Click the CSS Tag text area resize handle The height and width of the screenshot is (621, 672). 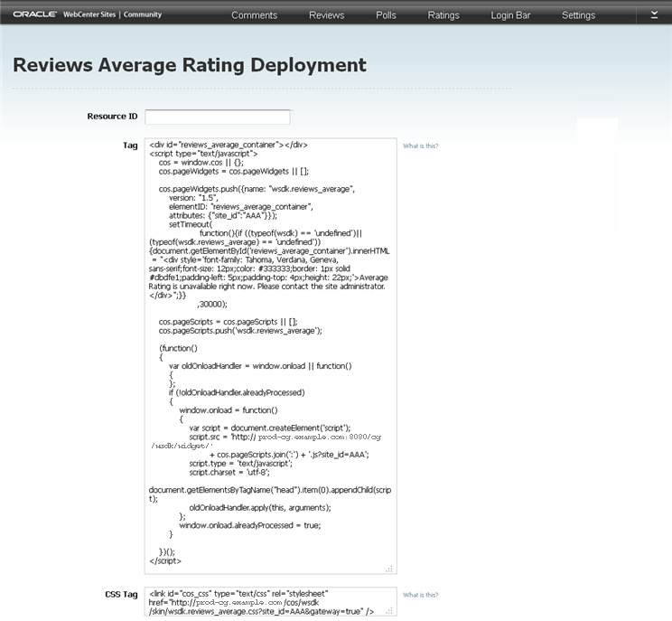(389, 611)
